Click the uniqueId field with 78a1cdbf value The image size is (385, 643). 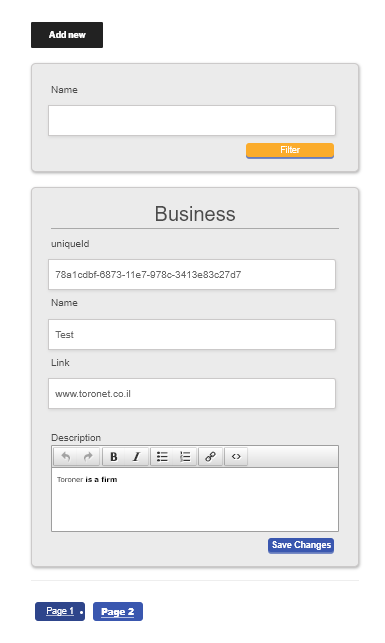coord(192,274)
